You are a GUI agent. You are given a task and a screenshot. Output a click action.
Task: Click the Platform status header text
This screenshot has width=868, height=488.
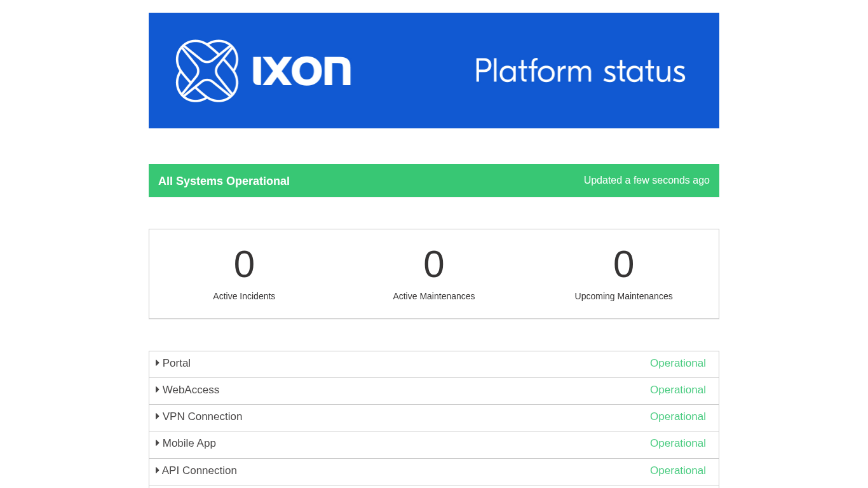coord(580,71)
